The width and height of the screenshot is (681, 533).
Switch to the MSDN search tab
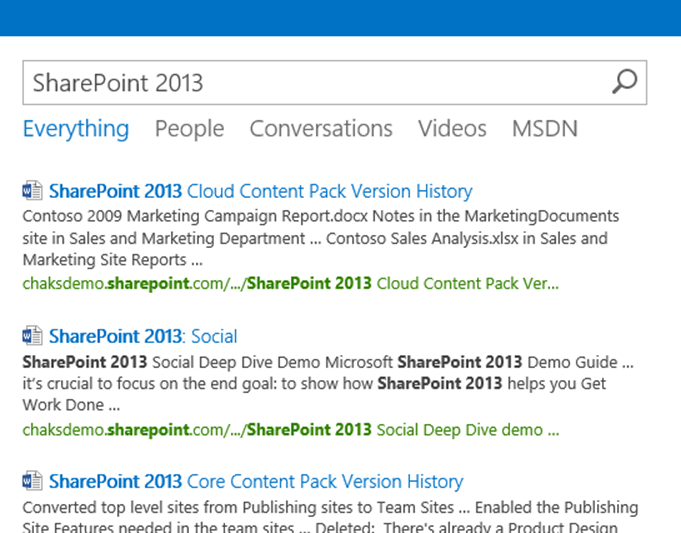click(544, 129)
